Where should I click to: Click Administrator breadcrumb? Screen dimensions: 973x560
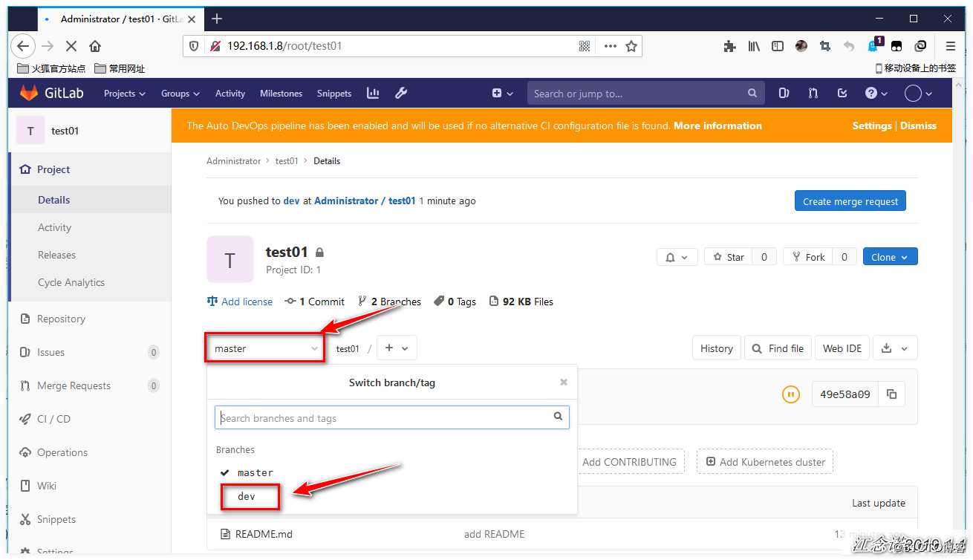[x=234, y=160]
